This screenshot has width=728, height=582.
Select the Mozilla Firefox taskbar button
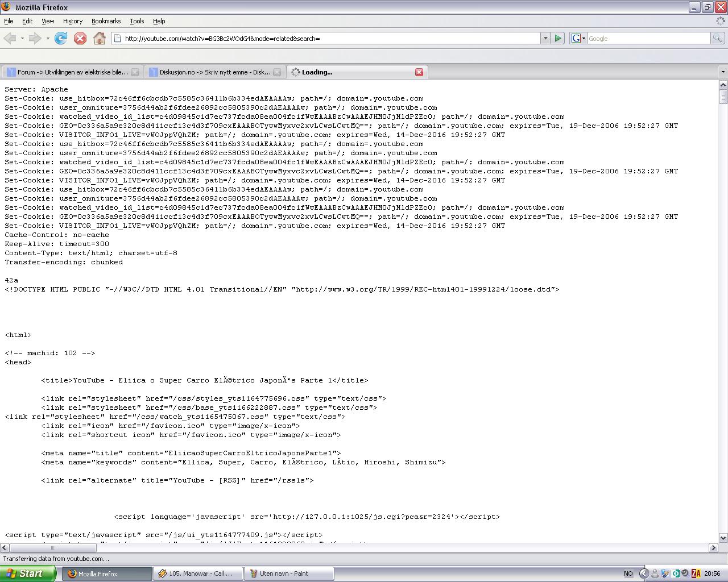[107, 573]
